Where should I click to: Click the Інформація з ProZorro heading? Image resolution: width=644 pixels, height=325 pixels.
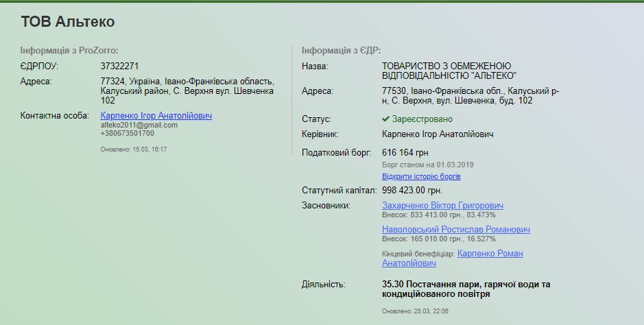(69, 50)
